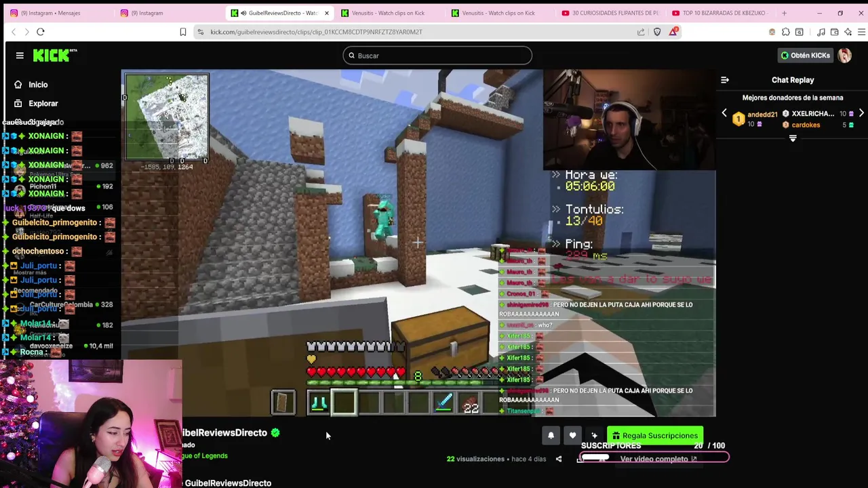Open the sidebar search panel icon
This screenshot has width=868, height=488.
(800, 32)
